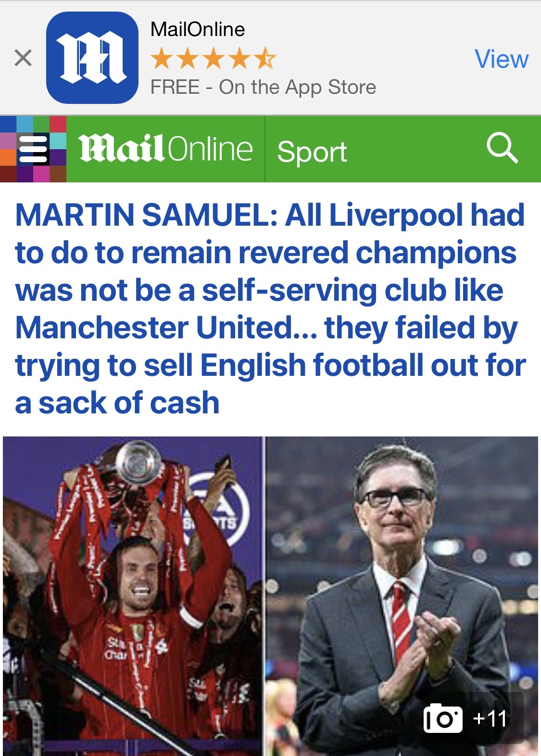Tap the MARTIN SAMUEL byline text
This screenshot has height=756, width=541.
(x=147, y=215)
